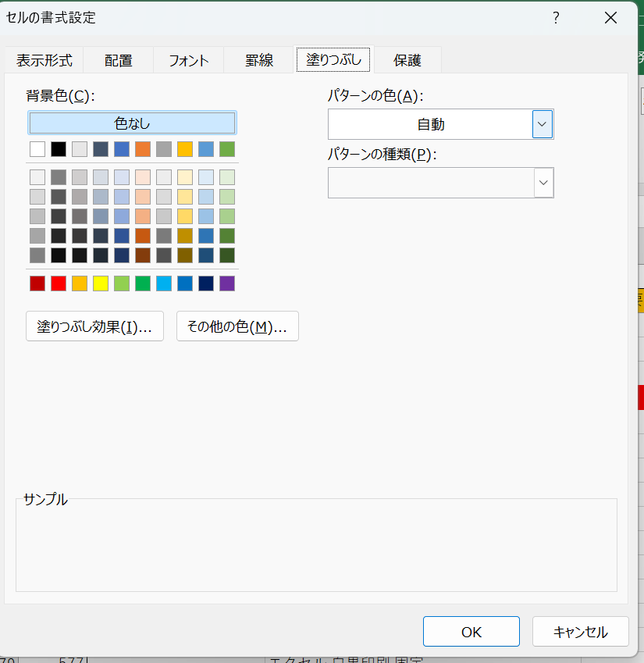Select the 罫線 tab
This screenshot has width=644, height=663.
[x=258, y=60]
